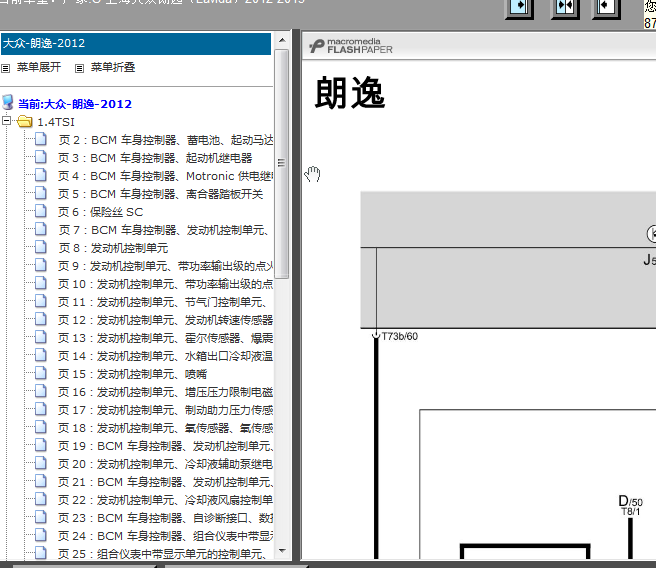This screenshot has width=656, height=568.
Task: Click document icon for 页 6 row
Action: pyautogui.click(x=41, y=211)
